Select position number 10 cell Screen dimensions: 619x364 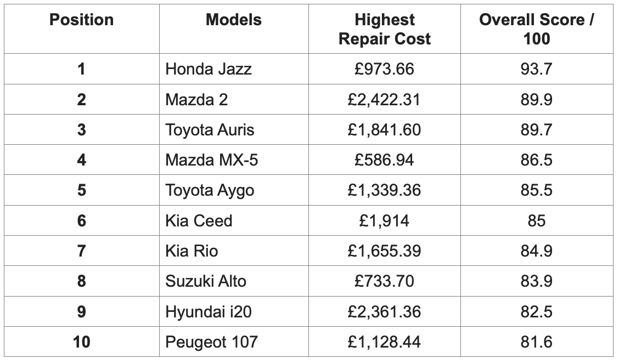(x=81, y=342)
